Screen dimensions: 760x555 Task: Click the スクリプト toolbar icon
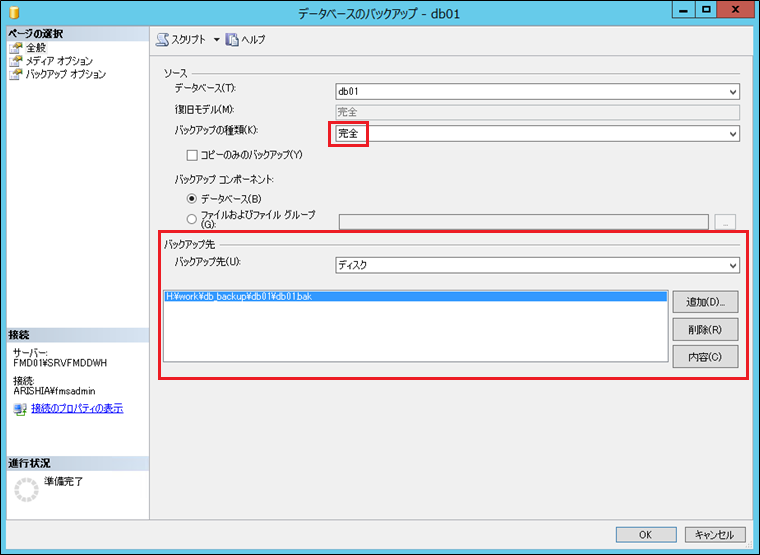pyautogui.click(x=163, y=40)
